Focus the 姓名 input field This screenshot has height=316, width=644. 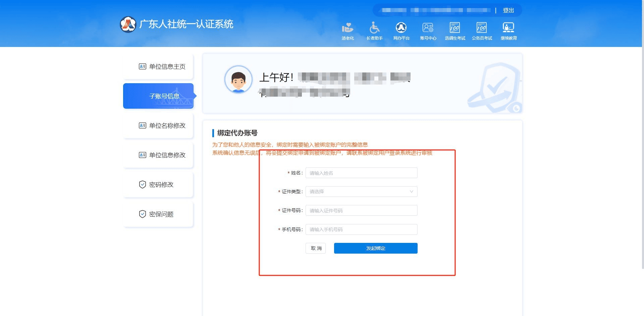(x=361, y=173)
